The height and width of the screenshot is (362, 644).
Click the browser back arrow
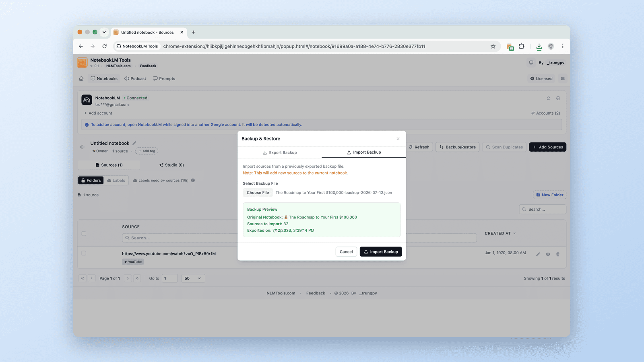coord(81,46)
